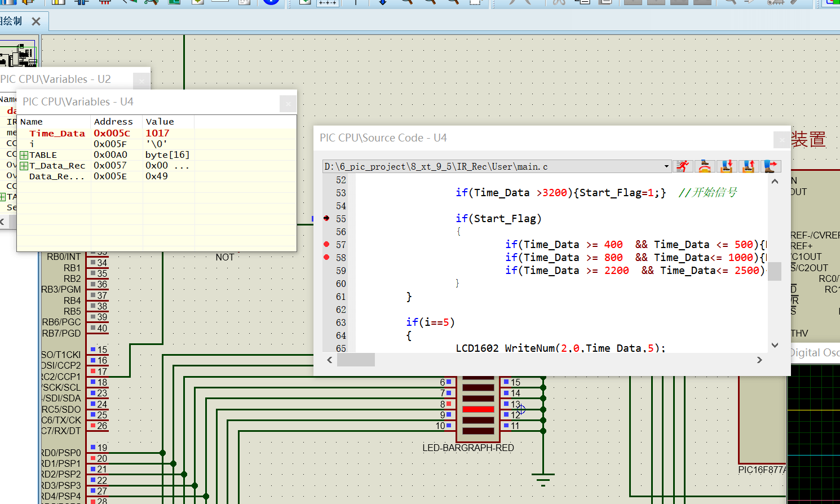Select the Time_Data variable row

point(57,134)
